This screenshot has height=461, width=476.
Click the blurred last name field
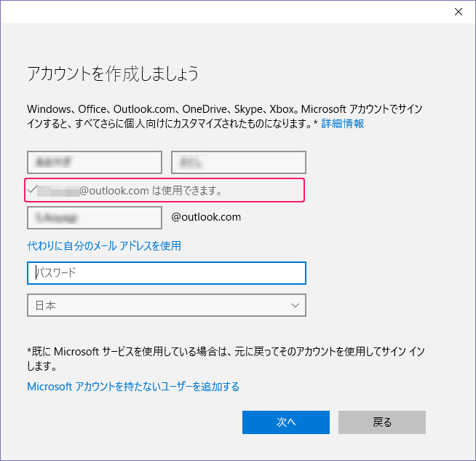click(x=95, y=162)
